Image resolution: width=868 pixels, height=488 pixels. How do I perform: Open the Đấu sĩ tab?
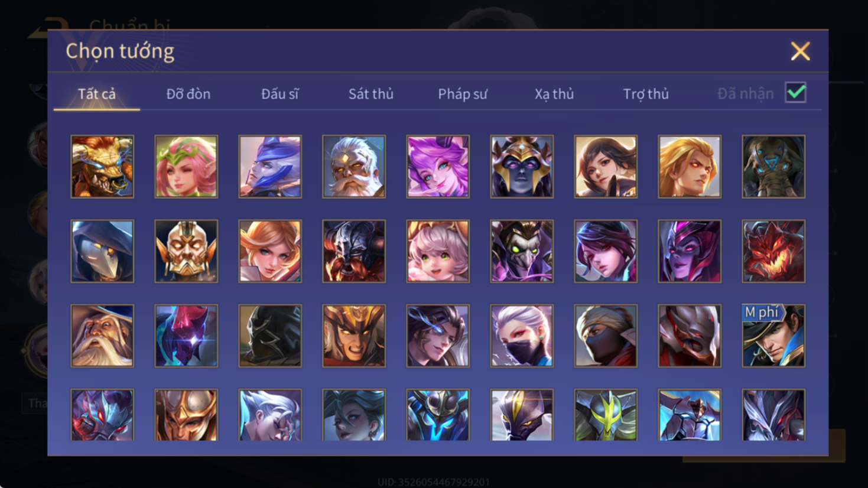coord(280,94)
